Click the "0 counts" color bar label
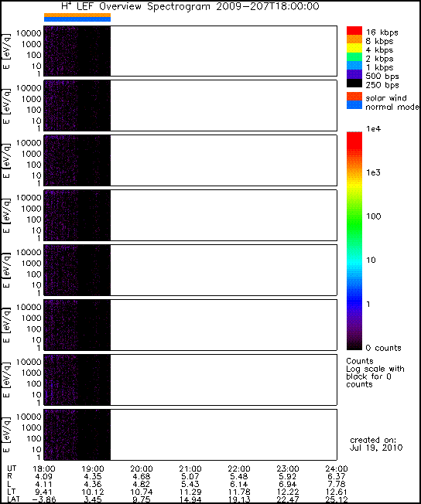 coord(383,348)
